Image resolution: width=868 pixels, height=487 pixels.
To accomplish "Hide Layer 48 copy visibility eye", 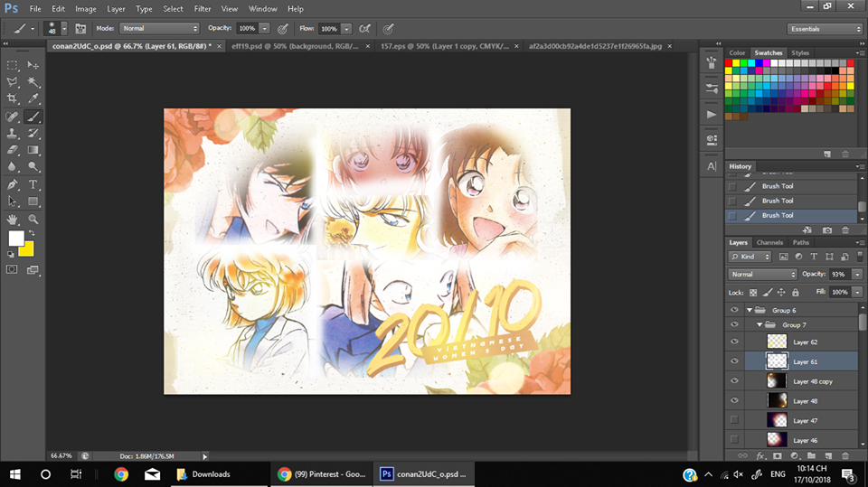I will click(x=734, y=380).
